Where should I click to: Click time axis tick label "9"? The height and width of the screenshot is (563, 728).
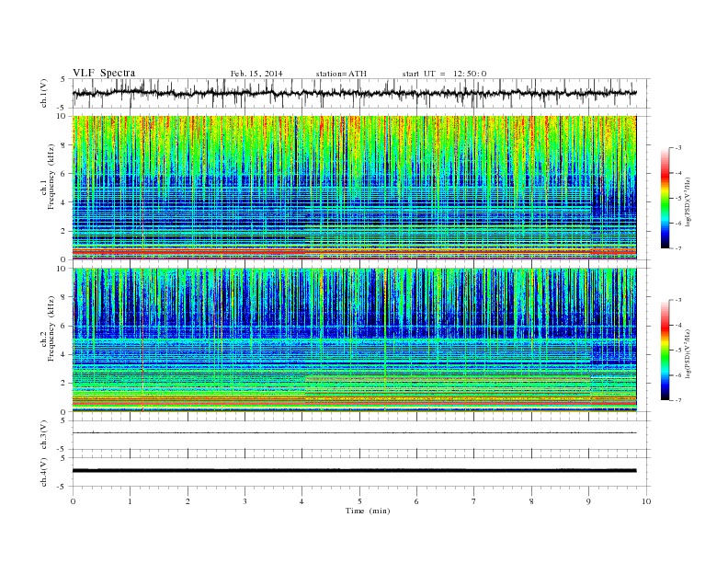(x=588, y=501)
